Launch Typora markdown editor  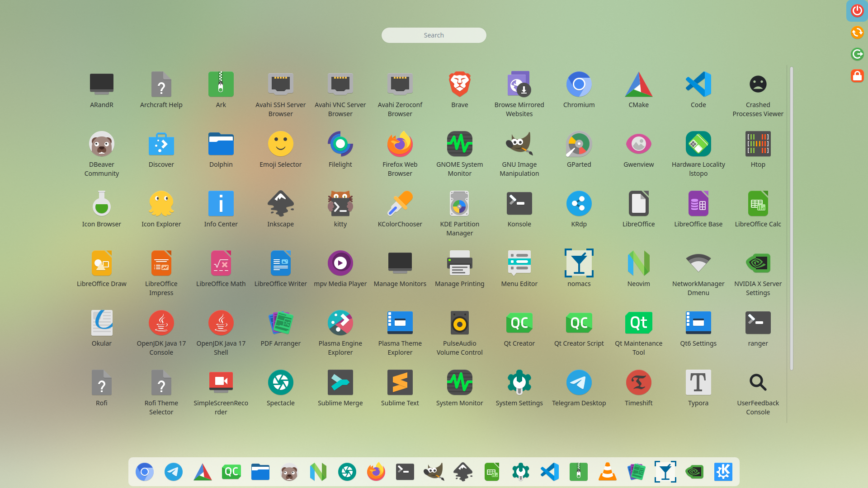click(x=698, y=389)
